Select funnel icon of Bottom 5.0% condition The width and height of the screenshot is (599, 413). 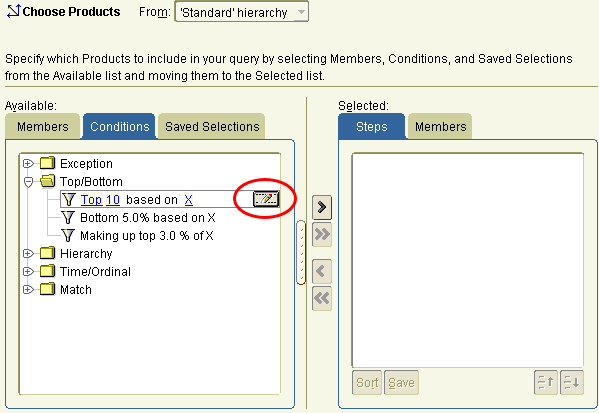tap(68, 218)
